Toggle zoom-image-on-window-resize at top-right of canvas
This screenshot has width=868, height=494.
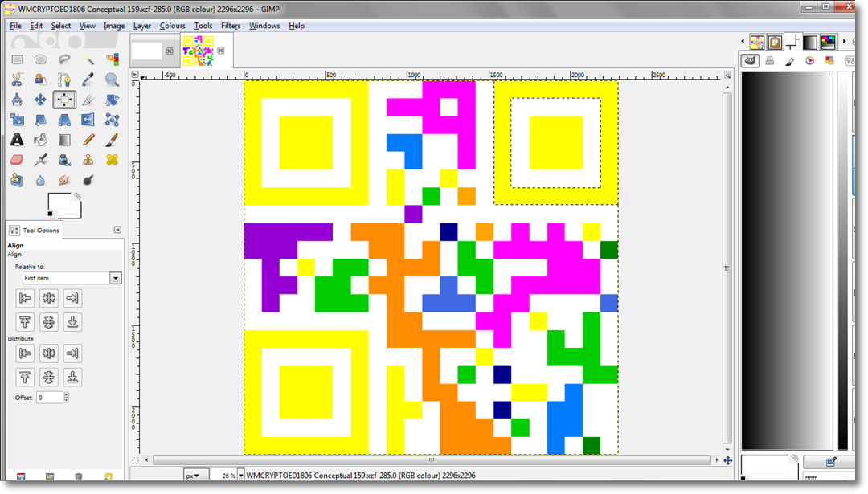727,76
